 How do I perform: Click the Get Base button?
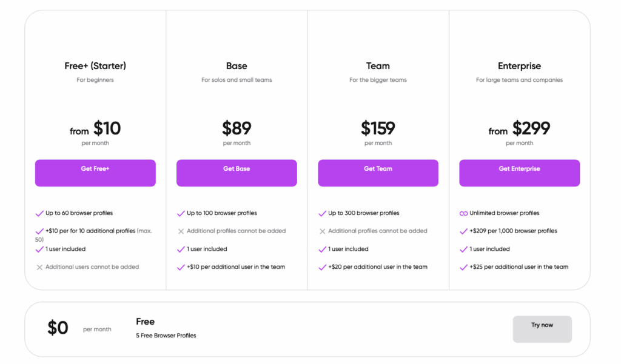point(237,173)
